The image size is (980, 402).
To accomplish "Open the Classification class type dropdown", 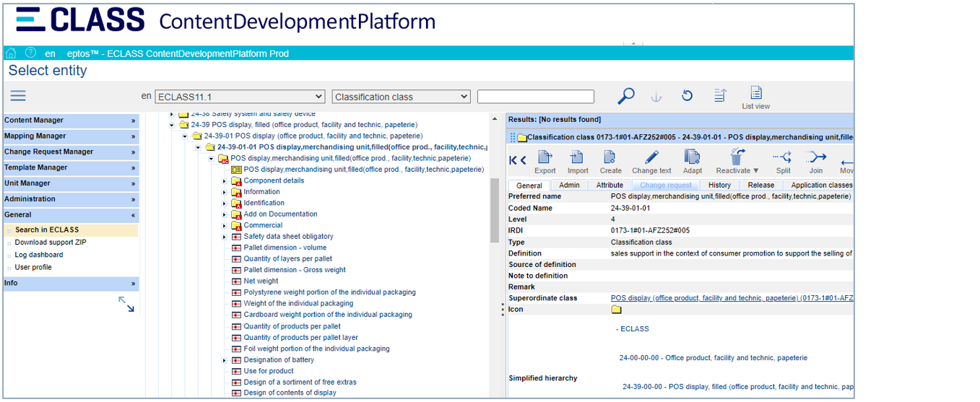I will click(x=401, y=97).
